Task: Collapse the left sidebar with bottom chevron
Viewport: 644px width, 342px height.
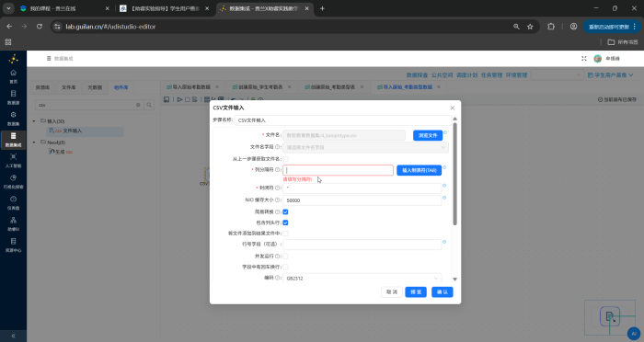Action: (x=13, y=336)
